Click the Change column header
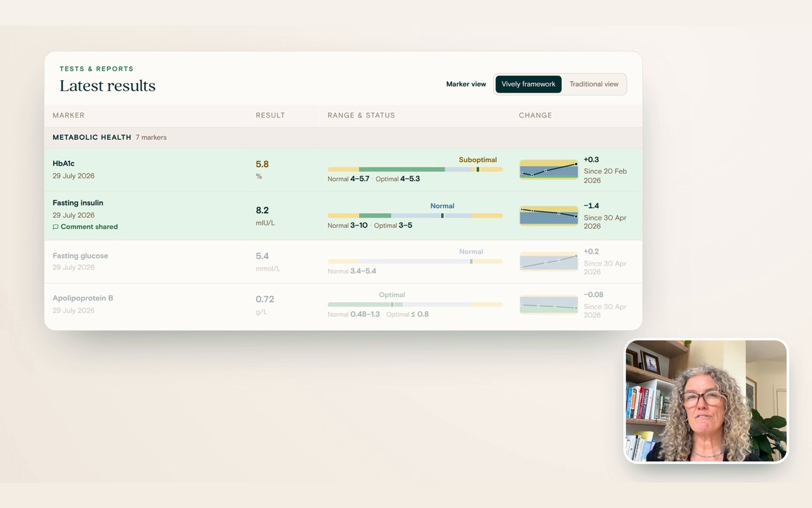Image resolution: width=812 pixels, height=508 pixels. [535, 116]
